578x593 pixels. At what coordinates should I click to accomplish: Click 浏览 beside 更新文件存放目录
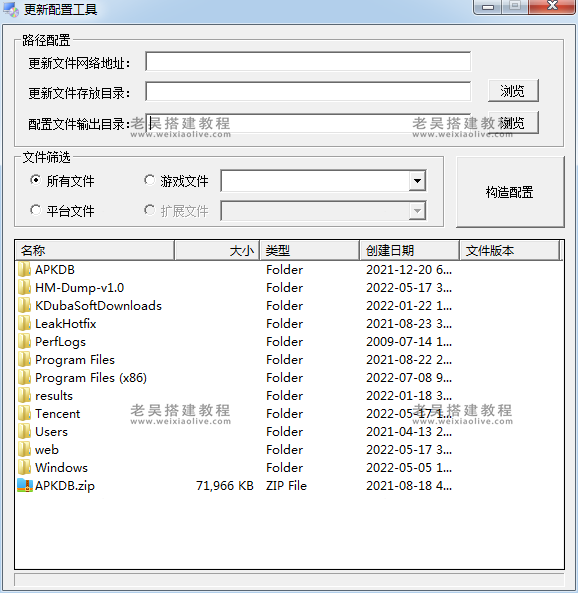(513, 91)
